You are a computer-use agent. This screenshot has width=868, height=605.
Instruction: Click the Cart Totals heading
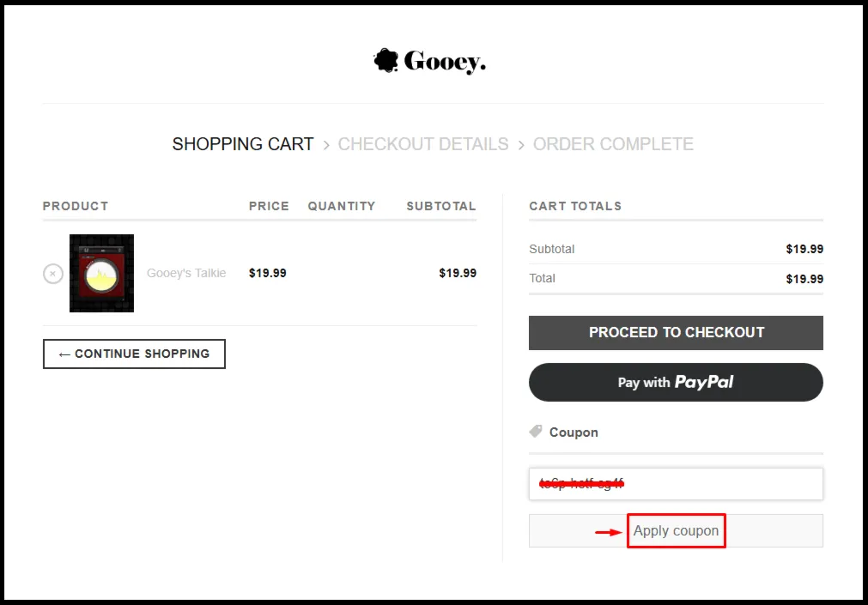coord(575,206)
